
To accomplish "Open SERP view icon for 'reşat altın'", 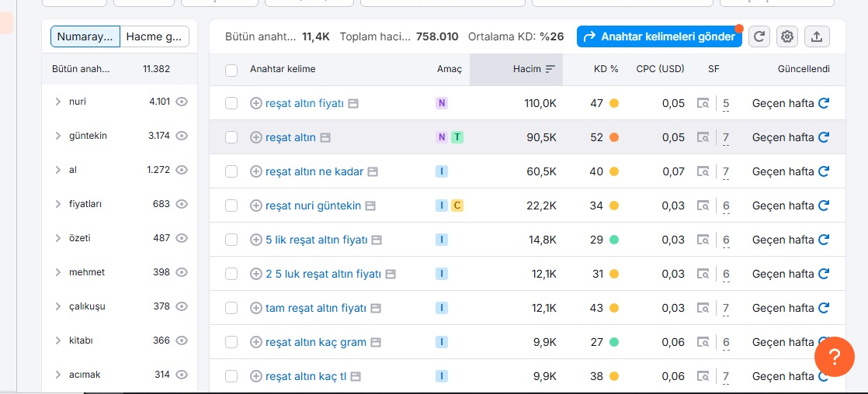I will [703, 137].
